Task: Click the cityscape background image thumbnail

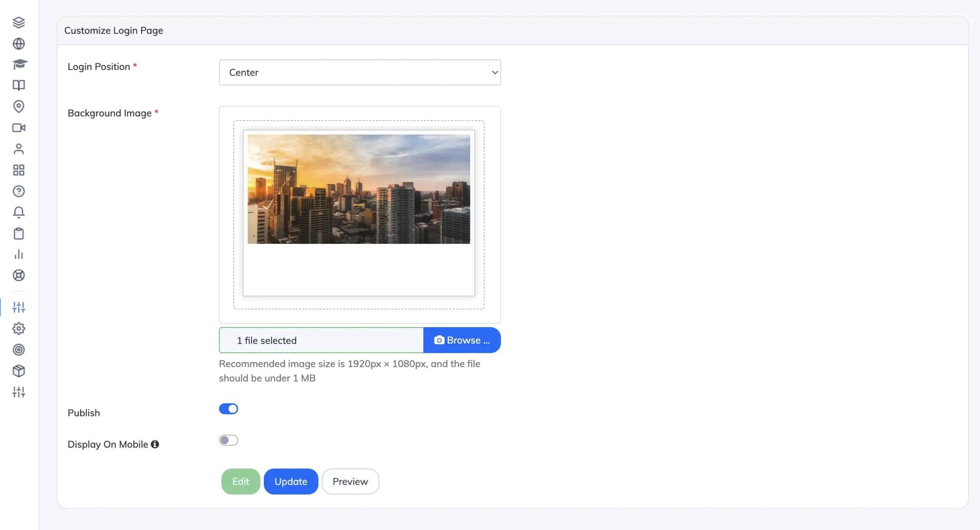Action: coord(359,188)
